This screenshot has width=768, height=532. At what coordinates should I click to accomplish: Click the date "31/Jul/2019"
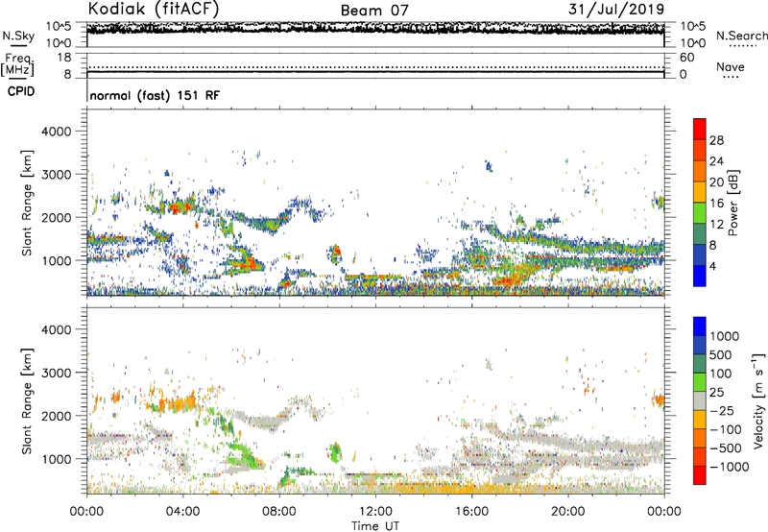(x=616, y=9)
